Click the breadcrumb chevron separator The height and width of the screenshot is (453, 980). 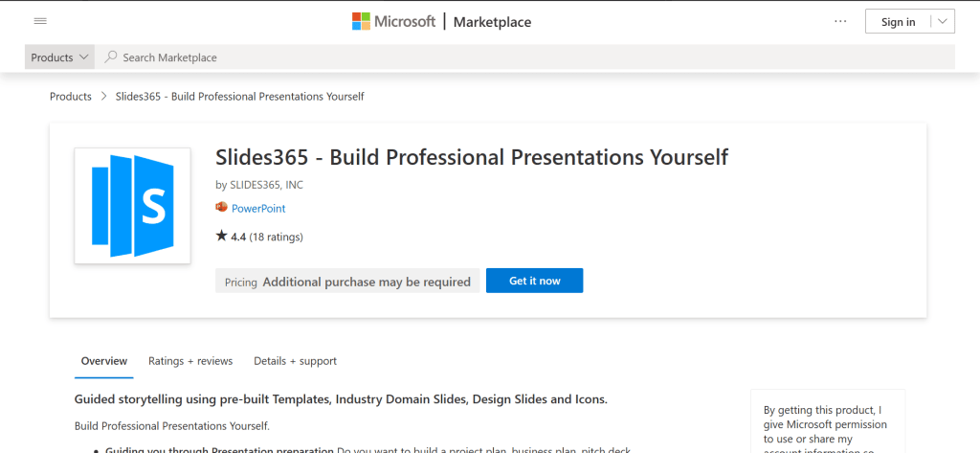pyautogui.click(x=103, y=97)
